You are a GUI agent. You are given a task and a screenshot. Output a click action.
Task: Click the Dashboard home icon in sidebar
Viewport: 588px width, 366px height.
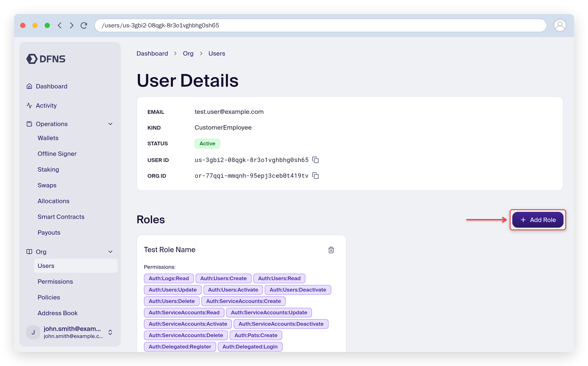pyautogui.click(x=29, y=86)
